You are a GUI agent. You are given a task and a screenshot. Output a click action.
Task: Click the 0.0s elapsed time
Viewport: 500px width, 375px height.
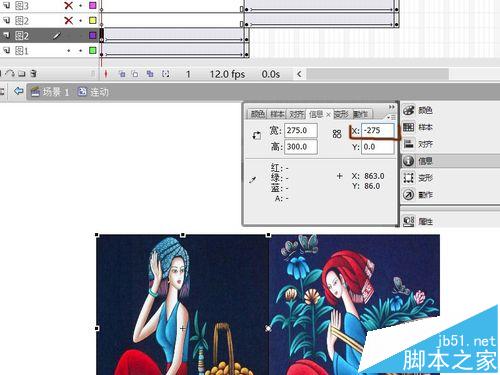(x=271, y=74)
